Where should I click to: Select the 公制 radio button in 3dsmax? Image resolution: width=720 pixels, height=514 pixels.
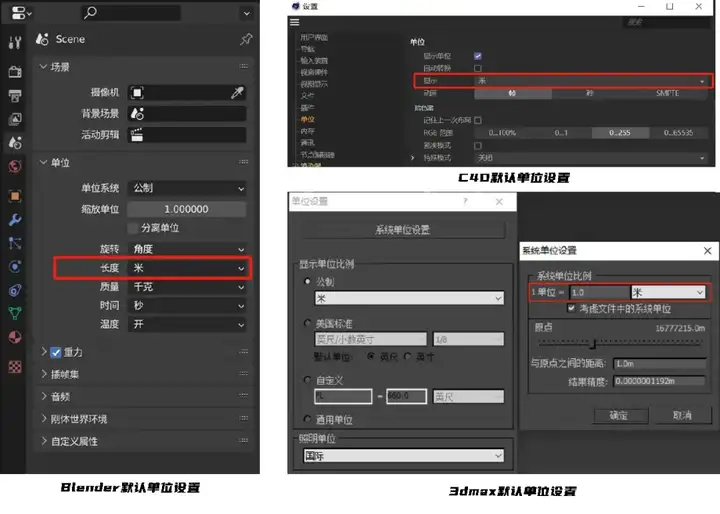click(x=307, y=281)
